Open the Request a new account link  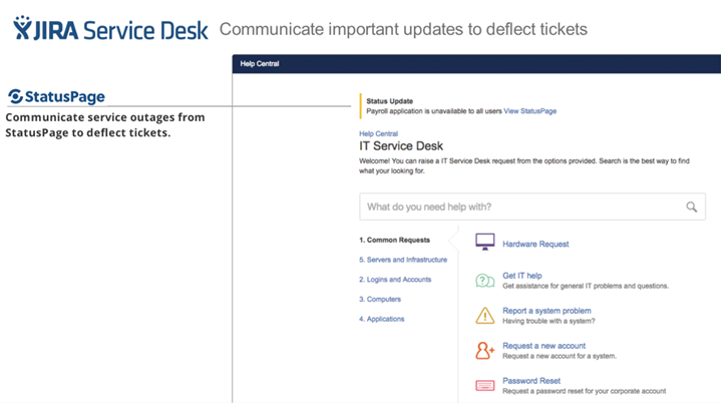tap(544, 345)
